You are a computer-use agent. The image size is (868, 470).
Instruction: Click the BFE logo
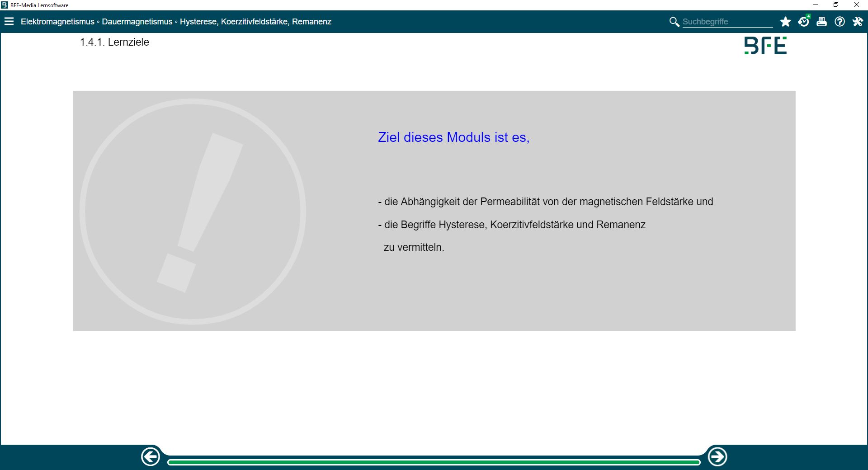(x=765, y=46)
